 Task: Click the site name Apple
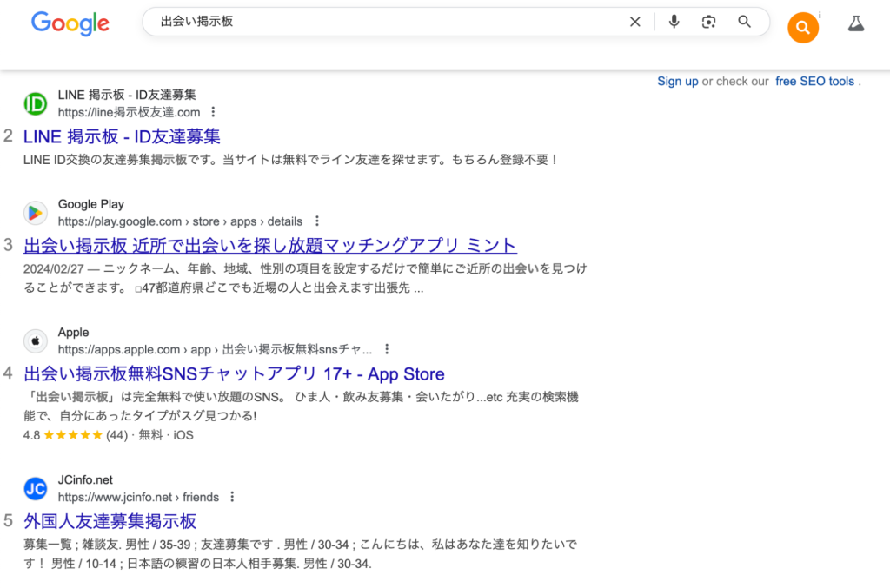pos(73,333)
